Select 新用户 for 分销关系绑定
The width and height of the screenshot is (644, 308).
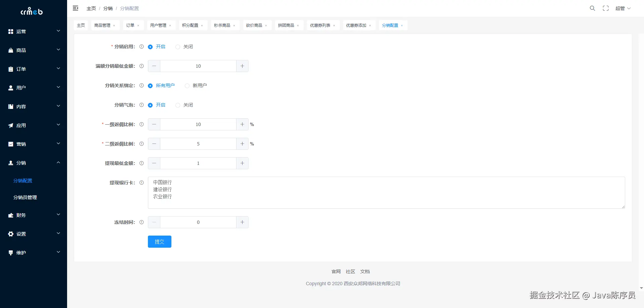[196, 85]
